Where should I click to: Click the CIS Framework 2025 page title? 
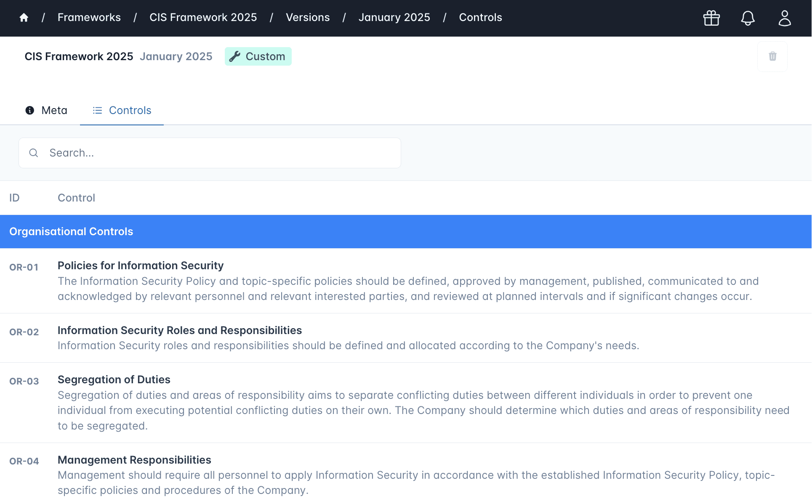coord(79,56)
